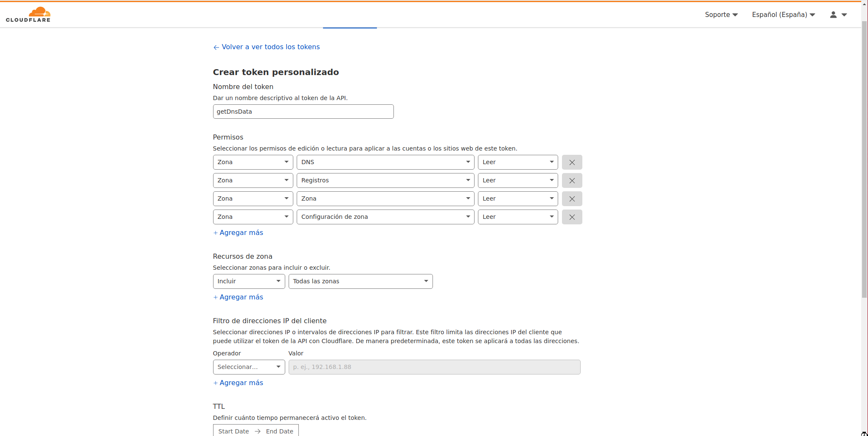
Task: Open the Operador Seleccionar dropdown
Action: [x=249, y=367]
